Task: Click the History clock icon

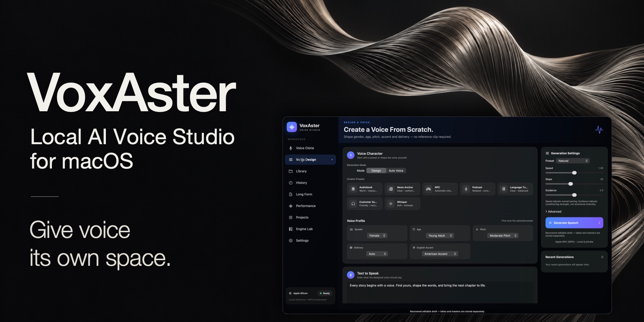Action: click(x=291, y=183)
